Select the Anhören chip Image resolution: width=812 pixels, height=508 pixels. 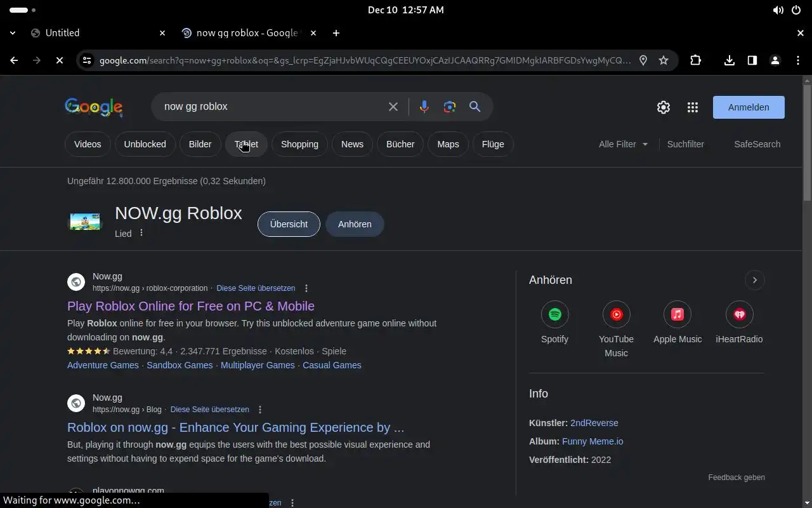click(355, 224)
